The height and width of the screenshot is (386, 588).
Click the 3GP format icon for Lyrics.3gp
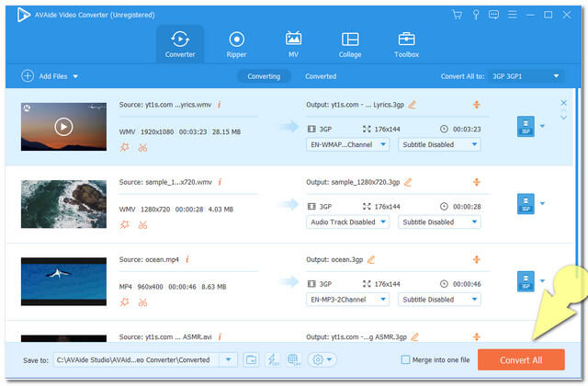coord(526,127)
